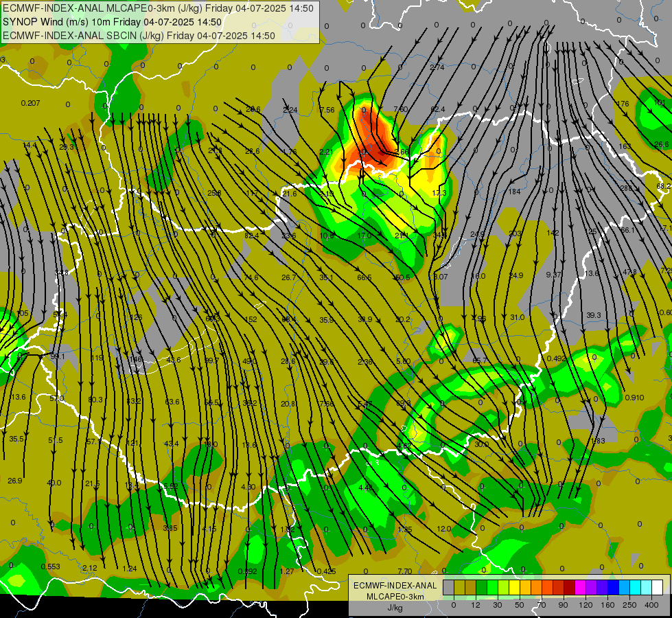672x618 pixels.
Task: Click the gray swatch in the legend
Action: point(448,588)
